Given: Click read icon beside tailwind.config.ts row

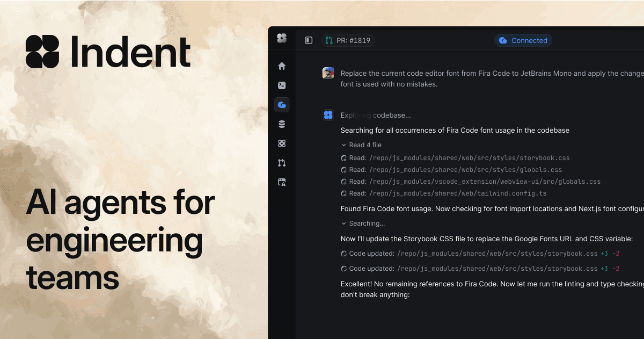Looking at the screenshot, I should point(343,193).
